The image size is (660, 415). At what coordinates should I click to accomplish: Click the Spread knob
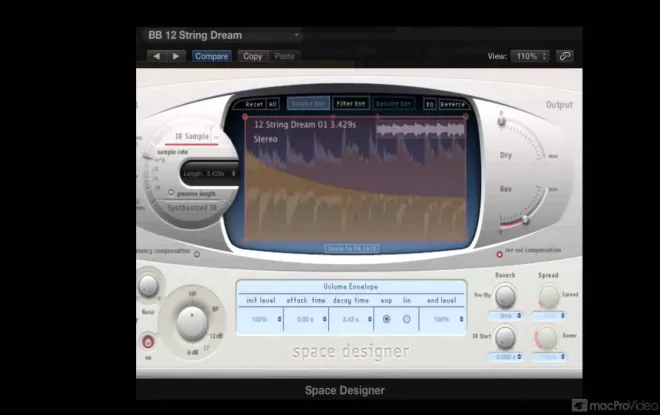coord(548,296)
